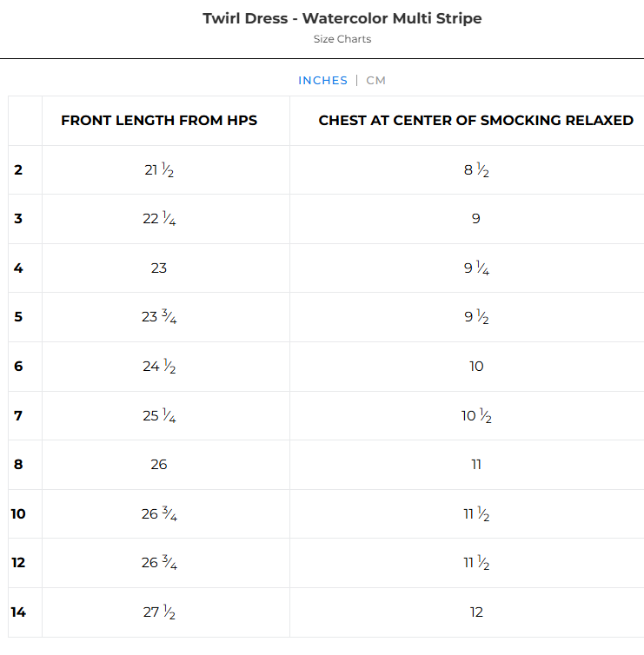Image resolution: width=644 pixels, height=655 pixels.
Task: Click size 7 chest value 10 ½
Action: [476, 416]
